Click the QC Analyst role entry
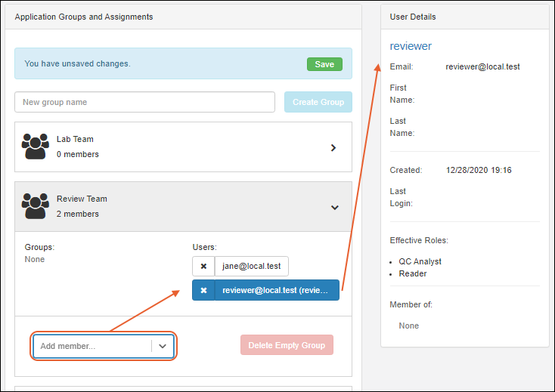The height and width of the screenshot is (392, 555). 420,261
